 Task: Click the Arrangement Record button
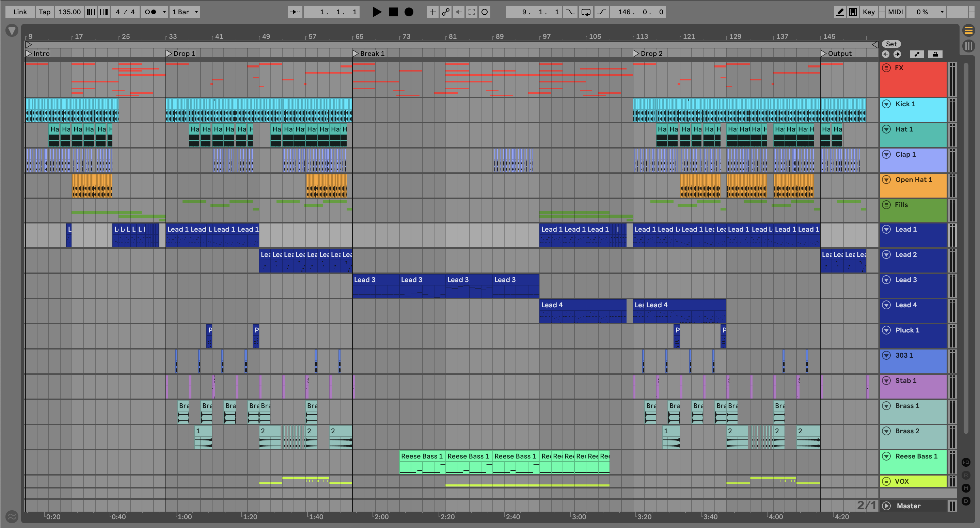(409, 12)
